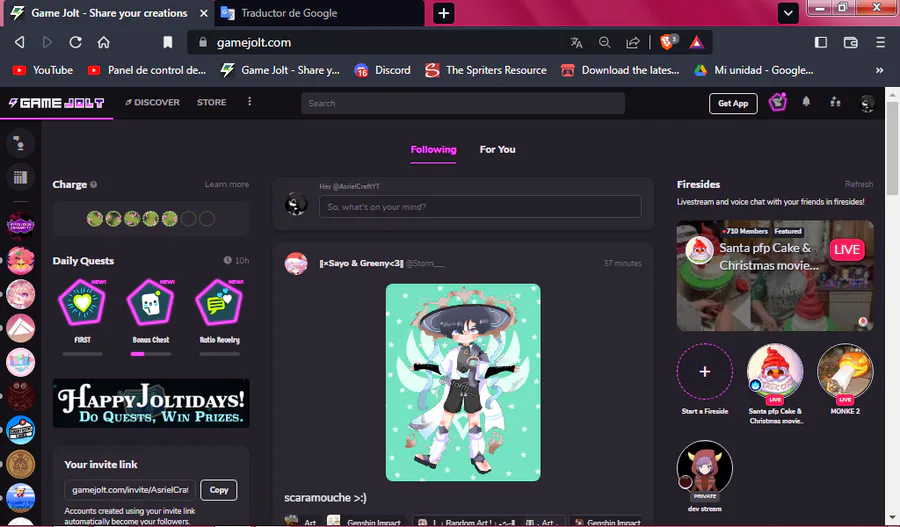900x527 pixels.
Task: Copy the invite link with the Copy button
Action: [219, 490]
